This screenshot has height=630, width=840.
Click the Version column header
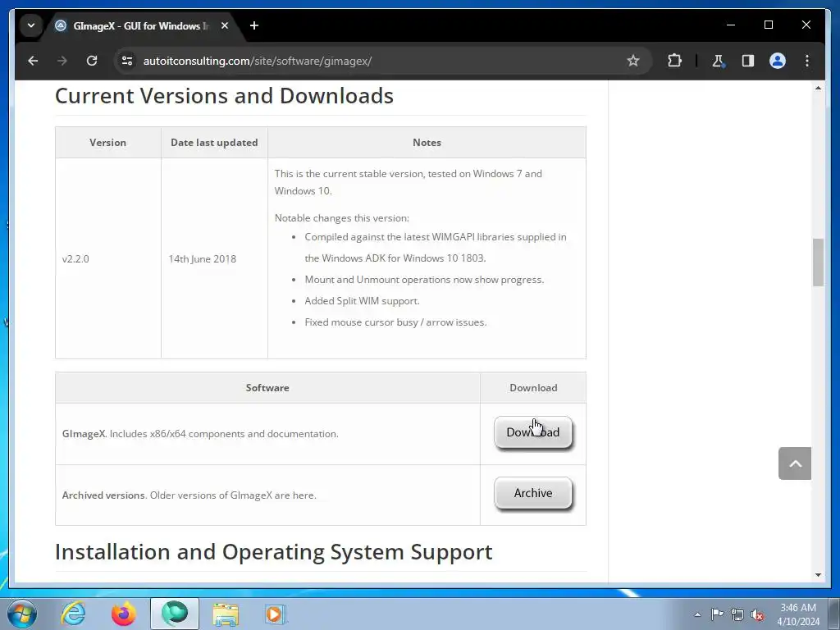107,143
